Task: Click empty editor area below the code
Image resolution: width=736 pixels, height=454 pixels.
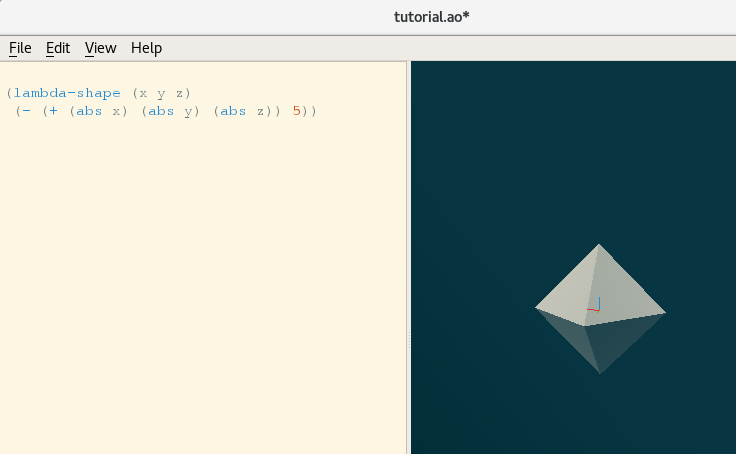Action: coord(200,300)
